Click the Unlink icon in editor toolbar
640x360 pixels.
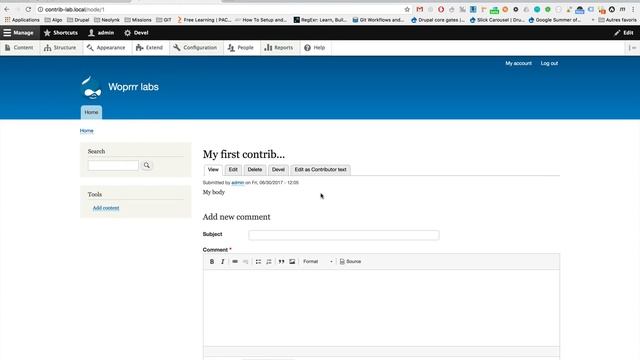click(x=246, y=262)
